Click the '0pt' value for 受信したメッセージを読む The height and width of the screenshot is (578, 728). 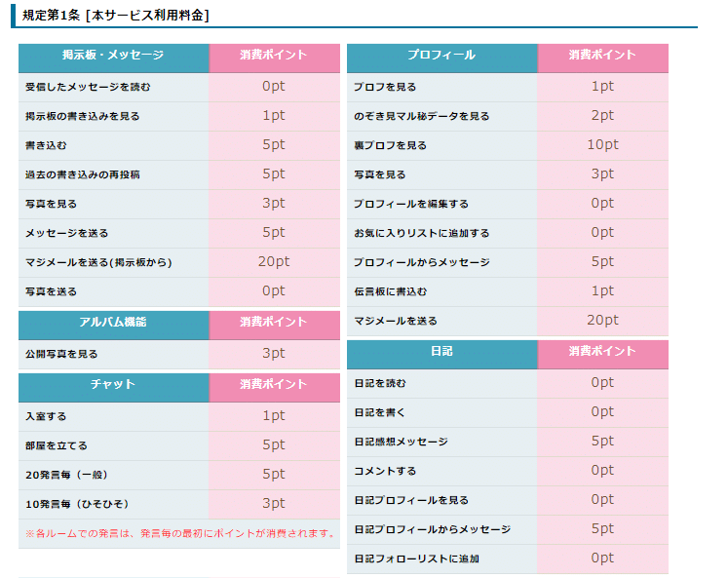click(x=274, y=87)
